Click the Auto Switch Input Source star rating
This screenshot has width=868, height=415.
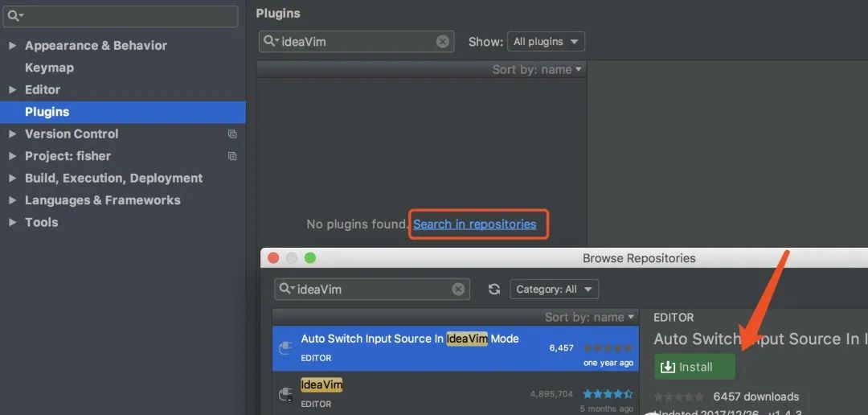(x=608, y=348)
